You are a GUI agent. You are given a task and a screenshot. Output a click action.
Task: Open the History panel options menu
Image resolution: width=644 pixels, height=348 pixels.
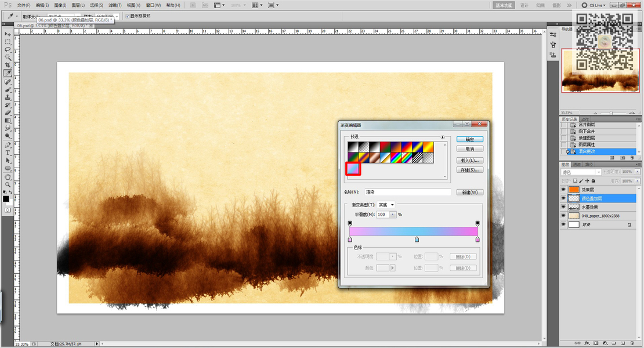click(638, 119)
